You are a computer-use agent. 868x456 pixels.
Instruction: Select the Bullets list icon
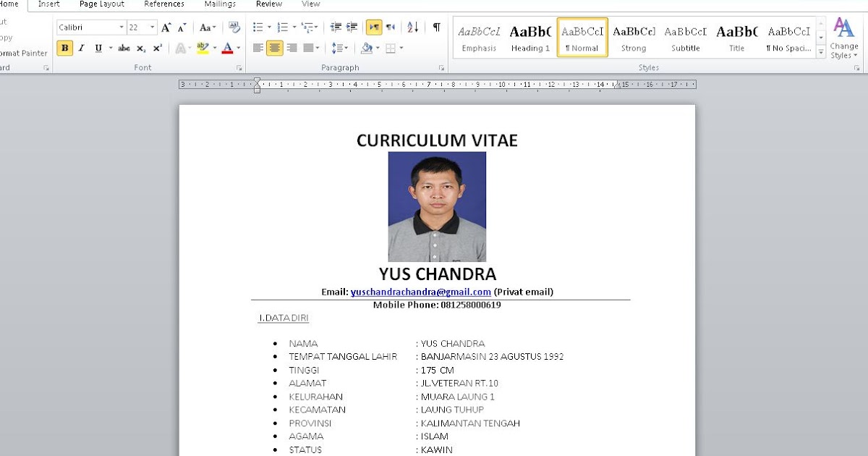(x=258, y=27)
